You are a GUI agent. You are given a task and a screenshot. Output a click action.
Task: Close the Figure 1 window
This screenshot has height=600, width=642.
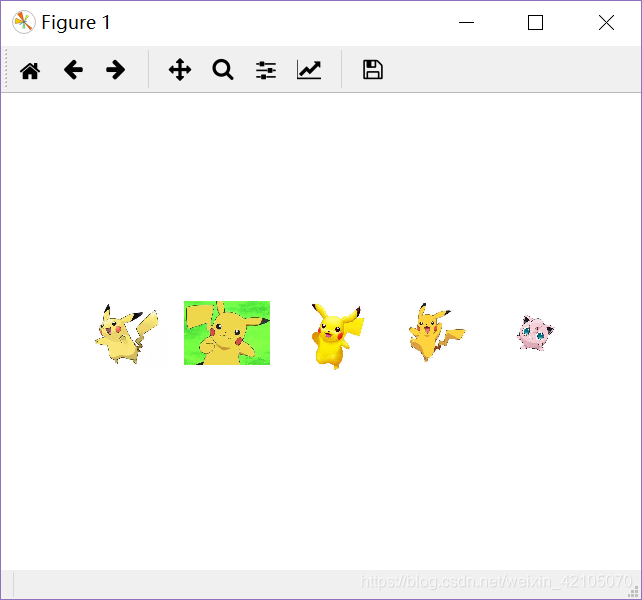pyautogui.click(x=606, y=23)
